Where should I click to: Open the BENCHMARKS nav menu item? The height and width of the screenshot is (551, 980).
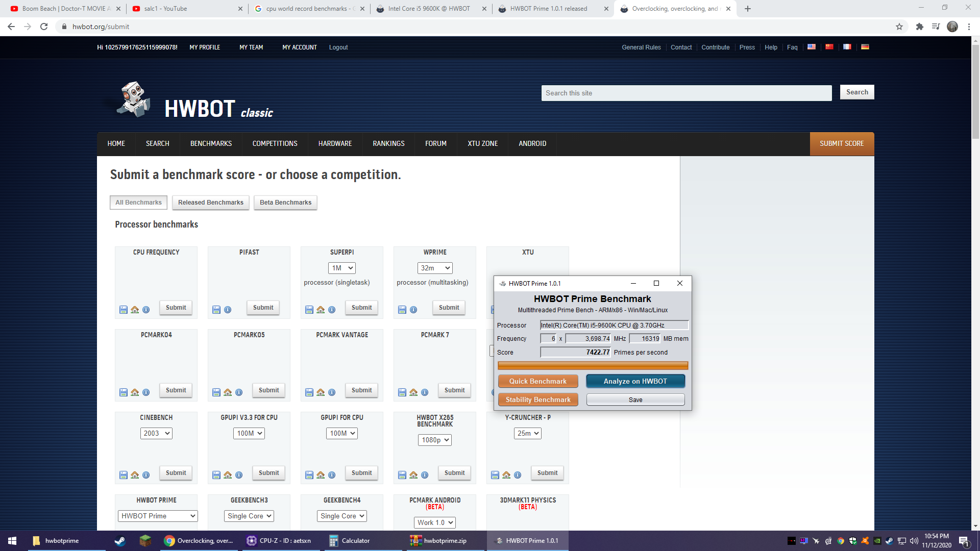(x=211, y=143)
